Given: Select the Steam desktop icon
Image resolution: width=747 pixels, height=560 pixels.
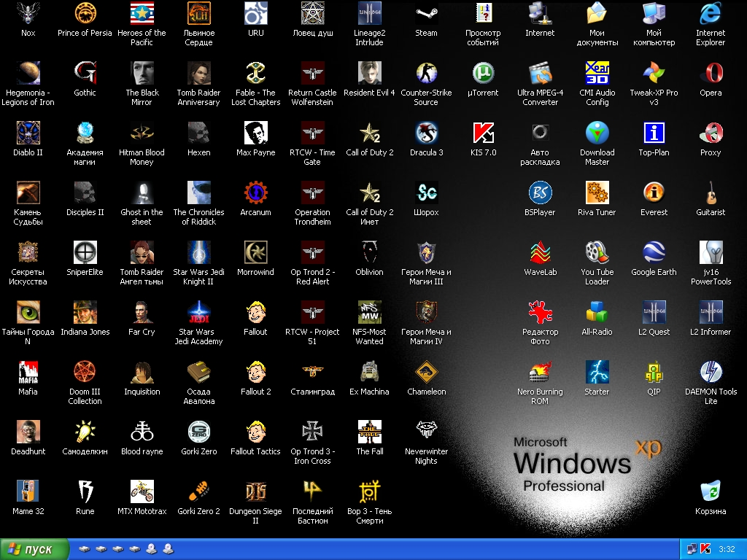Looking at the screenshot, I should (x=426, y=13).
